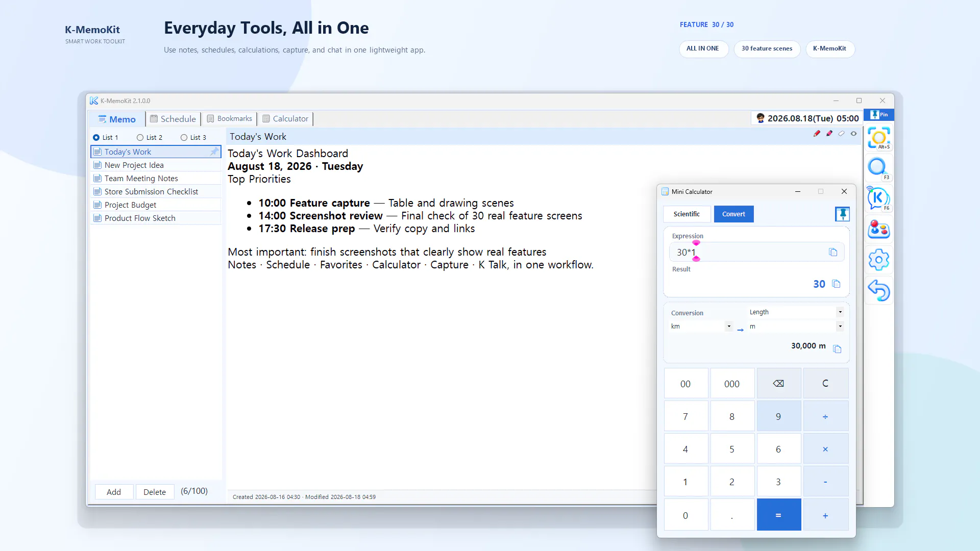Screen dimensions: 980x551
Task: Click the C clear key
Action: (825, 384)
